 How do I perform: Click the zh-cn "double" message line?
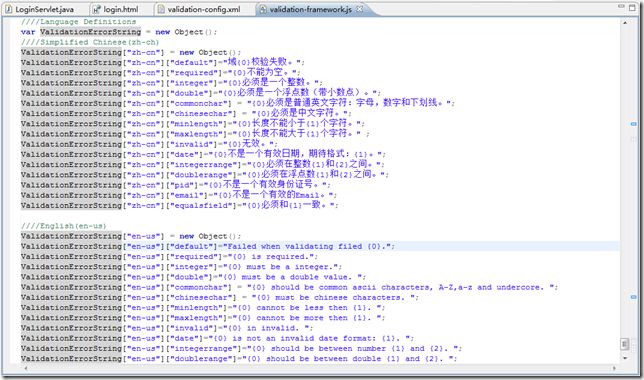tap(201, 93)
